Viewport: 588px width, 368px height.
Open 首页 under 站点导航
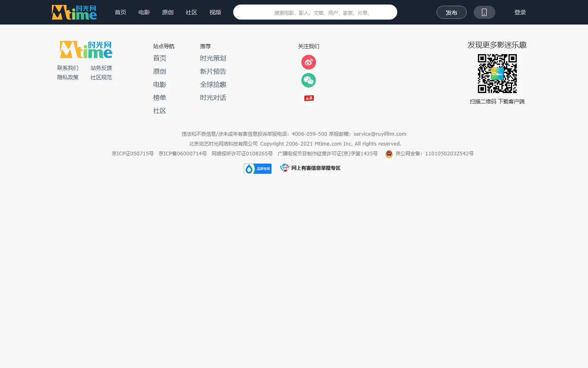point(160,58)
